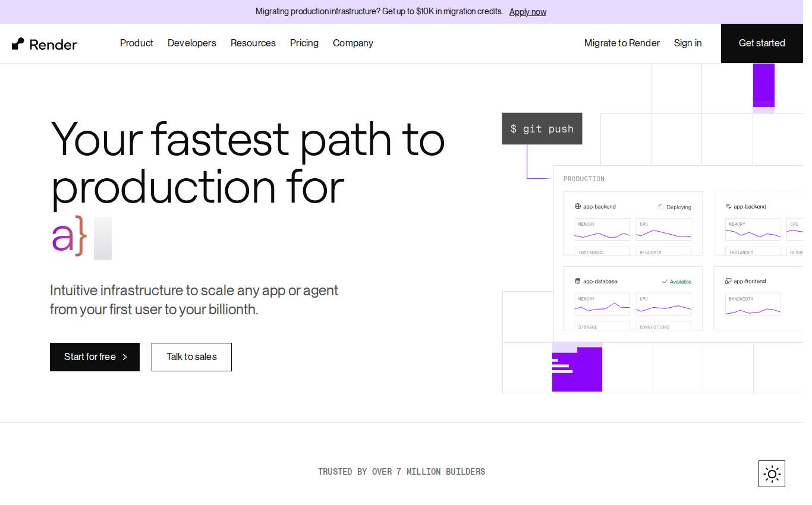The image size is (812, 505).
Task: Click the globe icon beside first app-backend
Action: pos(578,207)
